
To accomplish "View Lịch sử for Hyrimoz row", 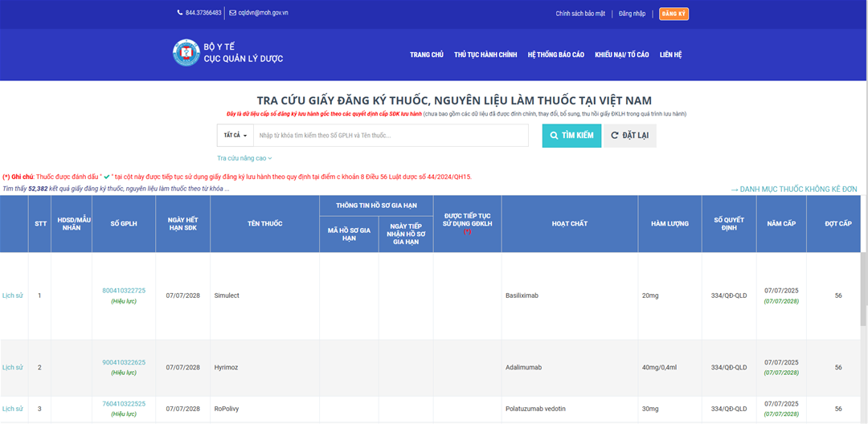I will [13, 367].
